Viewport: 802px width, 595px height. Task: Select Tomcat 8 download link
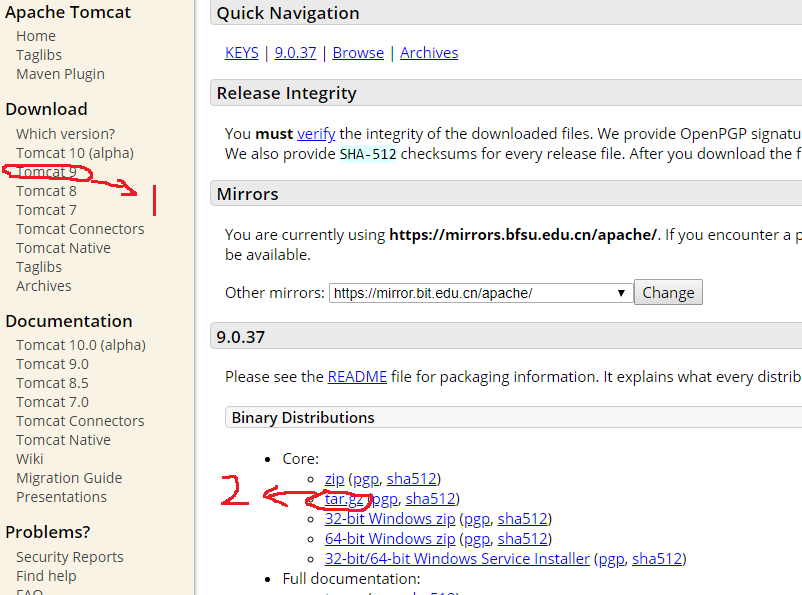tap(46, 191)
